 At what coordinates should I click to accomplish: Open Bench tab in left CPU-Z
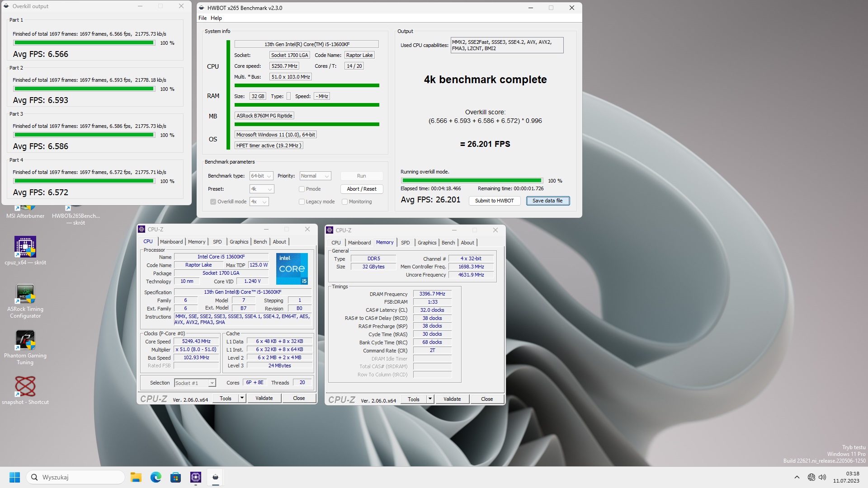pyautogui.click(x=260, y=242)
